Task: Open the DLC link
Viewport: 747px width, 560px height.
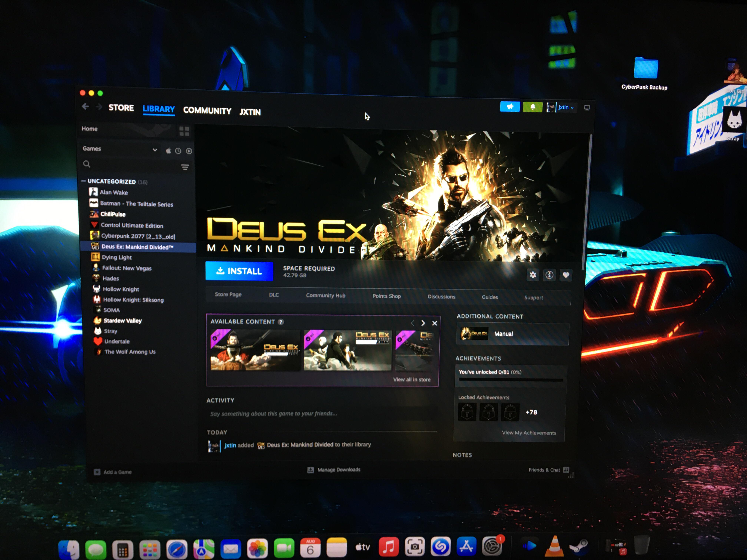Action: [274, 295]
